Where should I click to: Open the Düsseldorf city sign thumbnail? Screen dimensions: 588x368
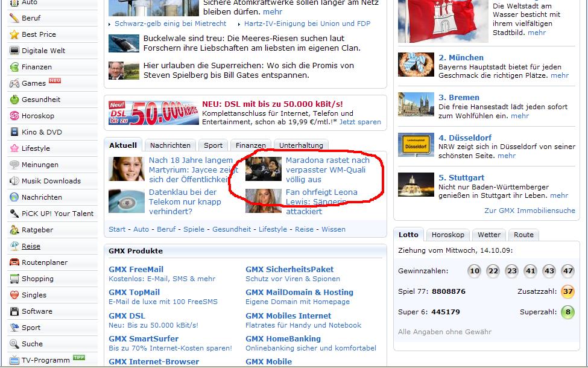click(x=416, y=145)
